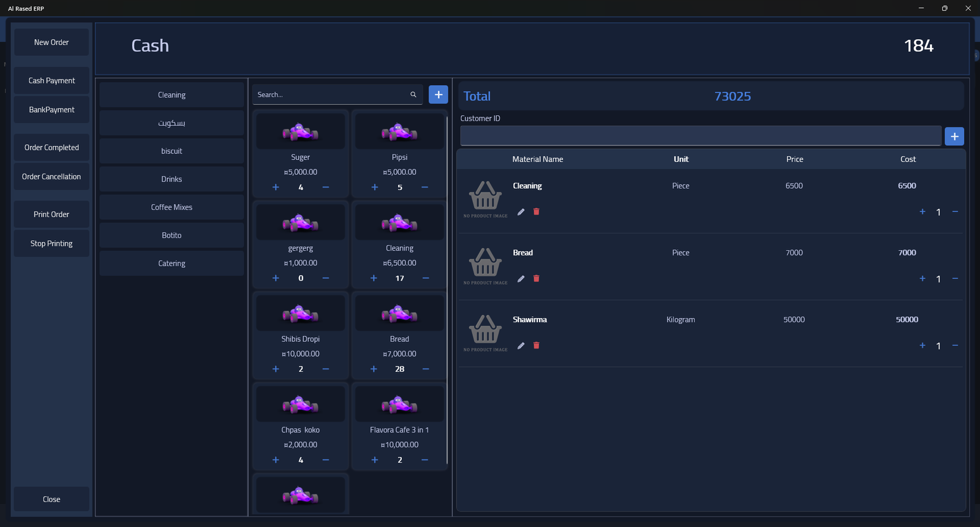Decrease Suger quantity with minus
This screenshot has height=527, width=980.
[326, 188]
